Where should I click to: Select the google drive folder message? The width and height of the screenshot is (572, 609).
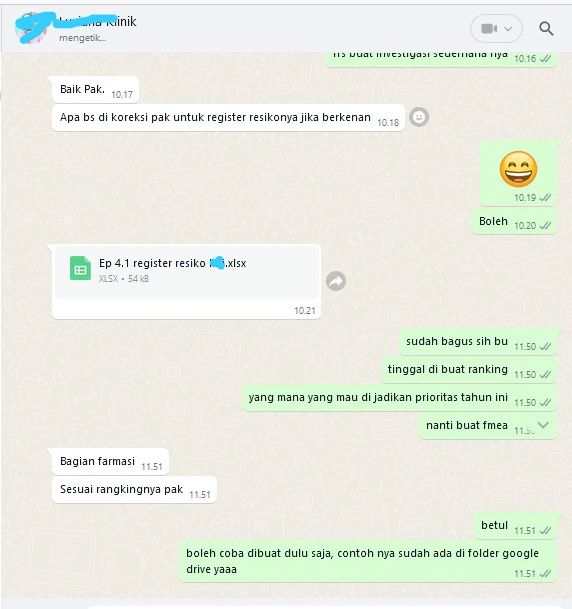pos(368,562)
